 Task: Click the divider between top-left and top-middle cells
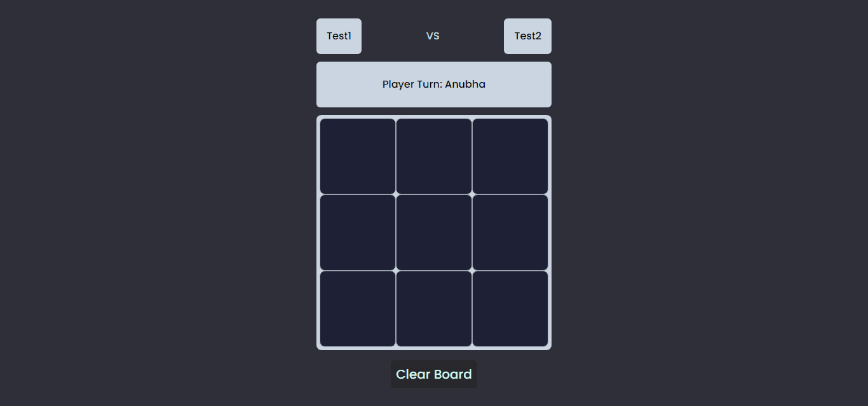pos(396,156)
